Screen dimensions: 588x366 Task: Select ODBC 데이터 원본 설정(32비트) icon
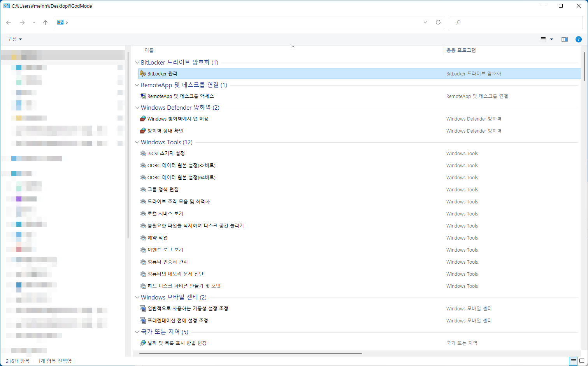point(143,165)
